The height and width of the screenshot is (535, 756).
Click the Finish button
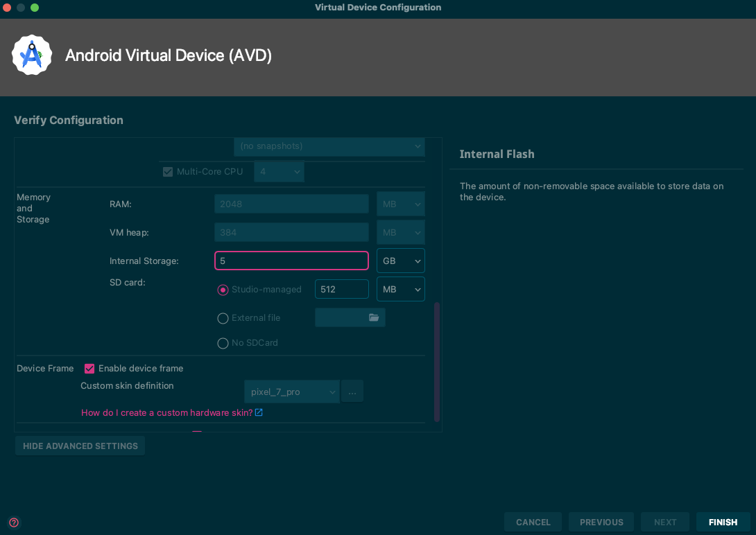[723, 523]
